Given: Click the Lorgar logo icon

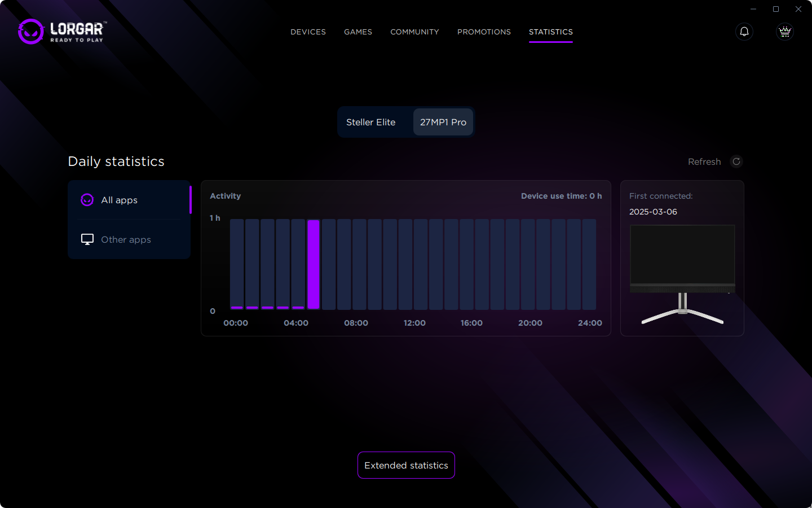Looking at the screenshot, I should coord(30,32).
